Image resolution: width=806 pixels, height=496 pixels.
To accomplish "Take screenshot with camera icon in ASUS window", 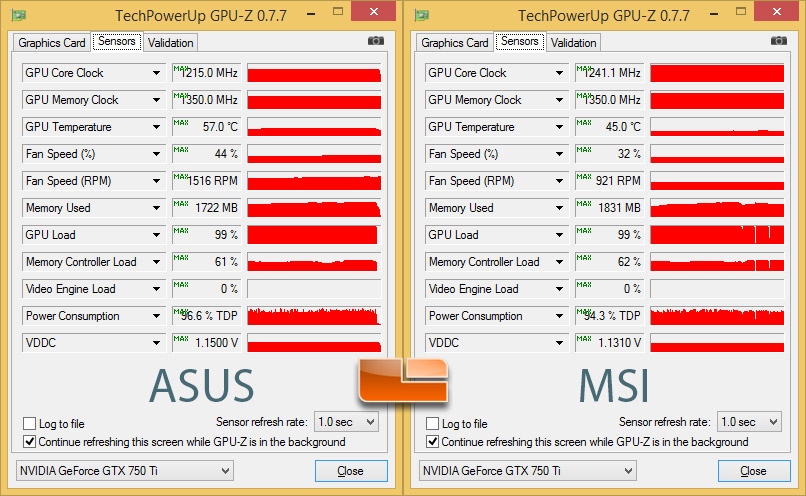I will click(376, 41).
